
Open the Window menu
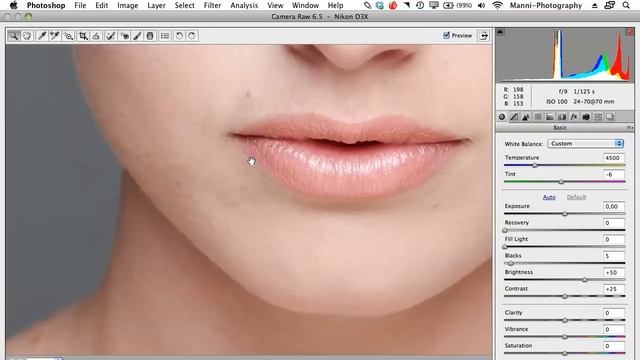pos(305,5)
